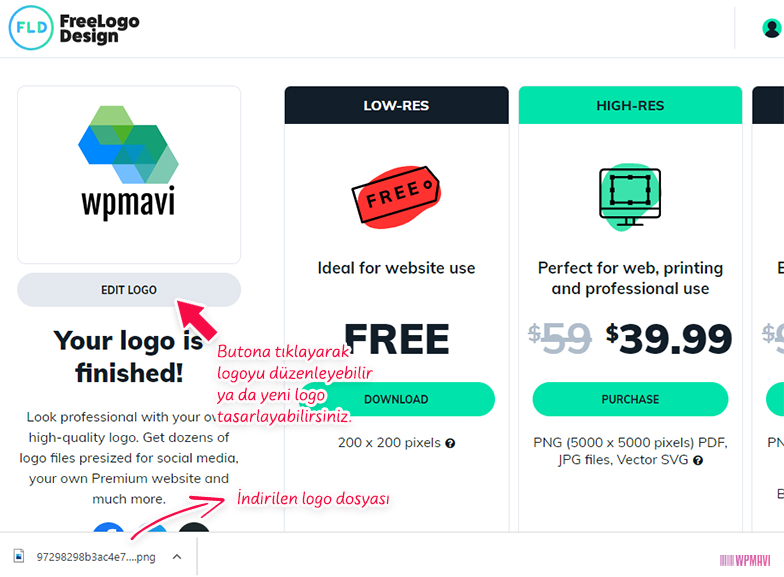The image size is (784, 577).
Task: Click the dark circular share icon
Action: [194, 527]
